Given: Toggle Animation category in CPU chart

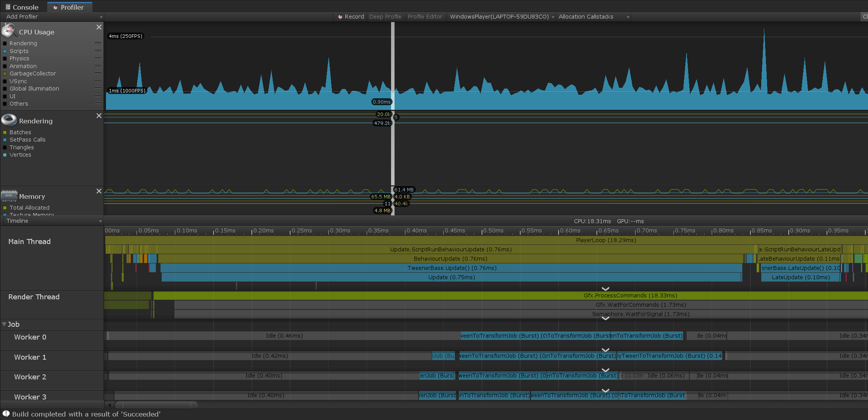Looking at the screenshot, I should [5, 66].
